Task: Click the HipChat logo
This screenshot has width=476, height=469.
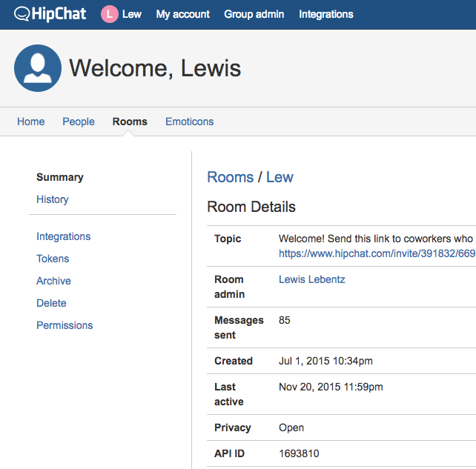Action: 50,14
